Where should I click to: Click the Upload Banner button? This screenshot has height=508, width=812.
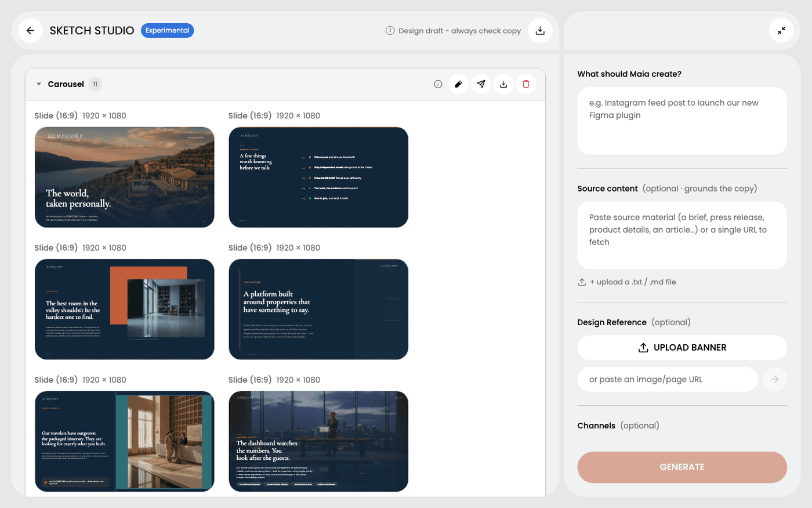click(682, 347)
